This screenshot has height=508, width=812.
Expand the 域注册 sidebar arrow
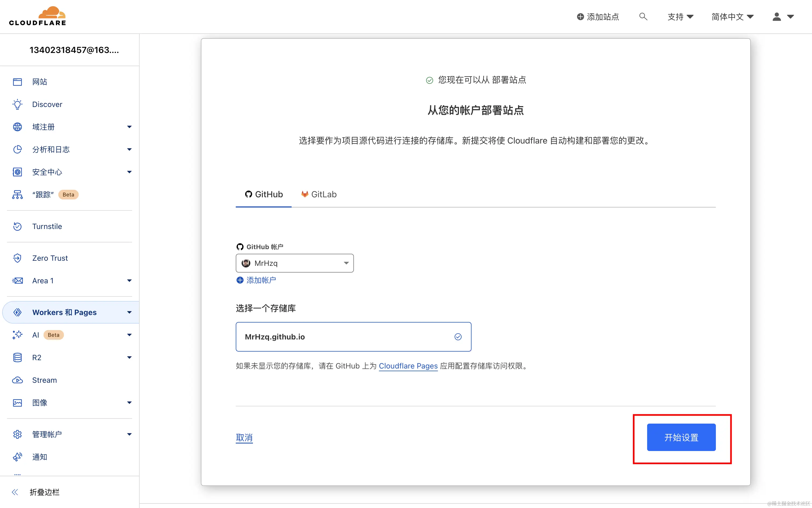pyautogui.click(x=129, y=127)
